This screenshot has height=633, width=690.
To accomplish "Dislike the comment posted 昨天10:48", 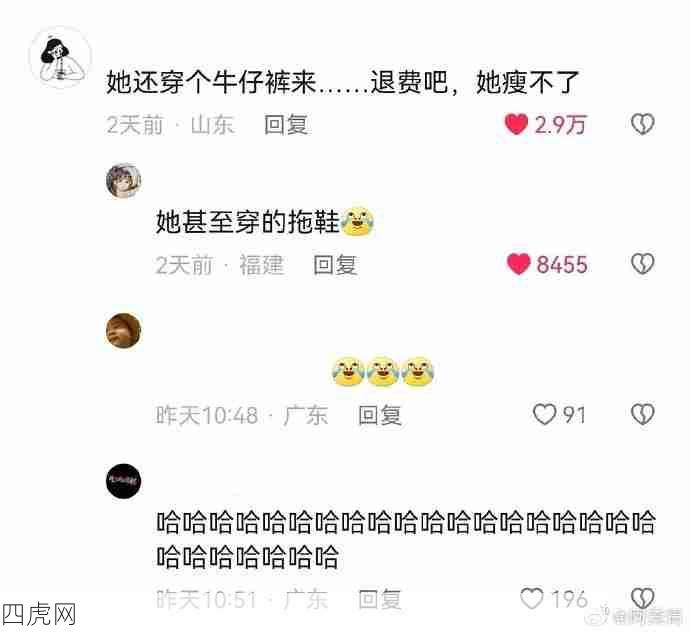I will click(x=643, y=414).
